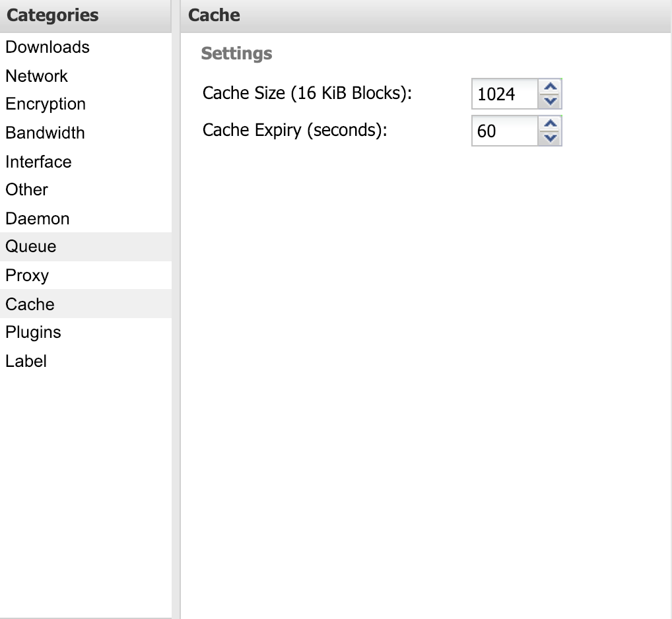Click the Cache Expiry value field
Screen dimensions: 672x619
[x=505, y=131]
